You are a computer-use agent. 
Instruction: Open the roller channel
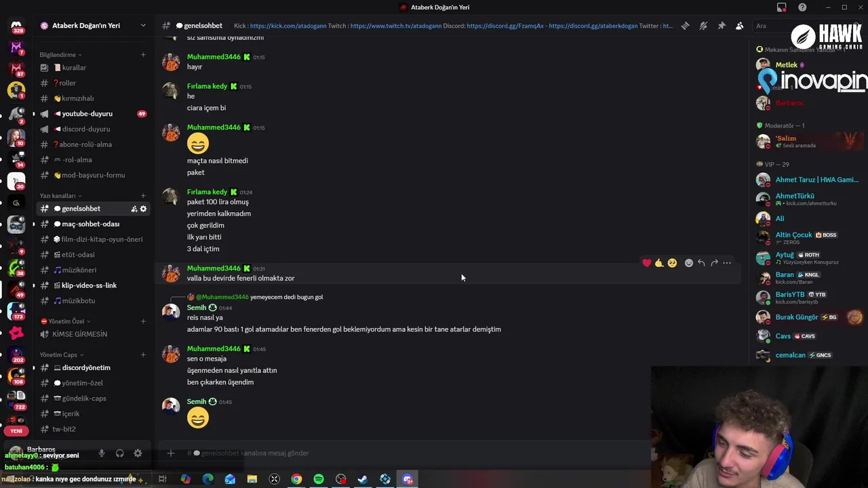coord(92,83)
